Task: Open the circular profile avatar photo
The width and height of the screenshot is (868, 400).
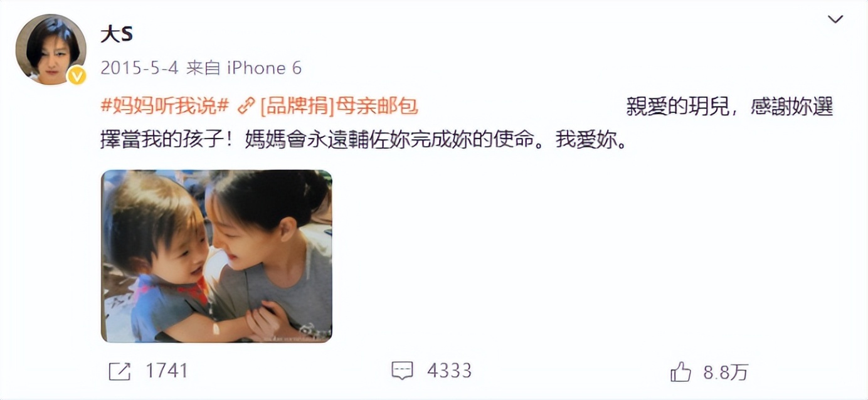Action: [x=51, y=50]
